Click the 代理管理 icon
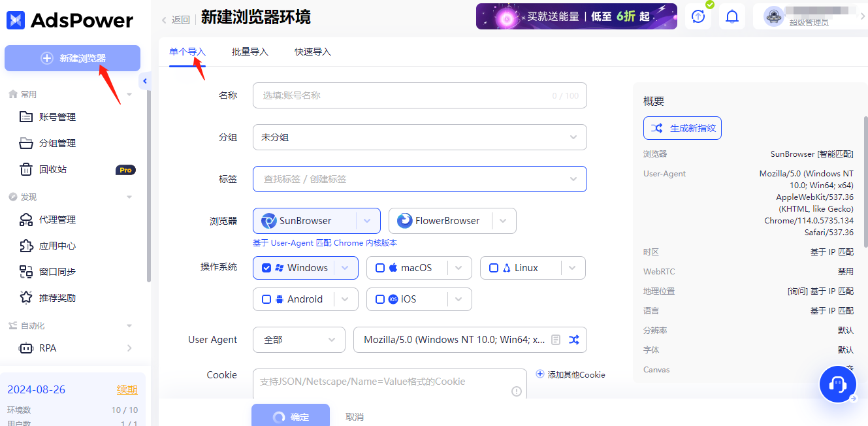Viewport: 868px width, 426px height. pyautogui.click(x=26, y=220)
